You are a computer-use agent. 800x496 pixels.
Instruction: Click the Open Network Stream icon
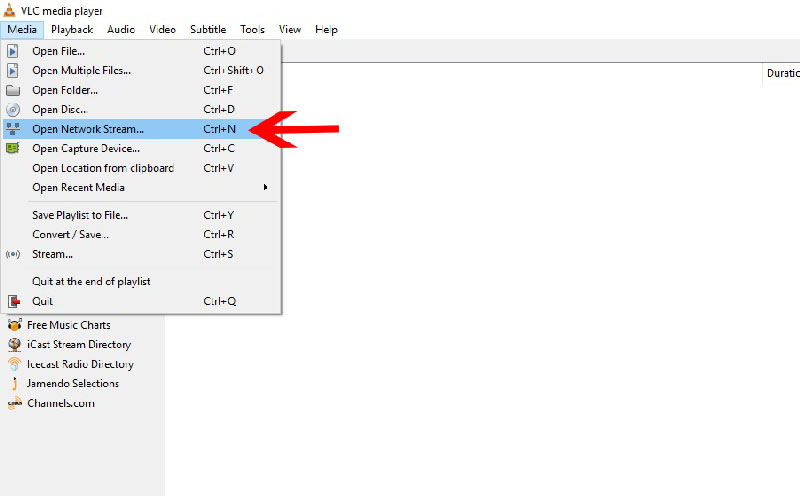(x=13, y=129)
